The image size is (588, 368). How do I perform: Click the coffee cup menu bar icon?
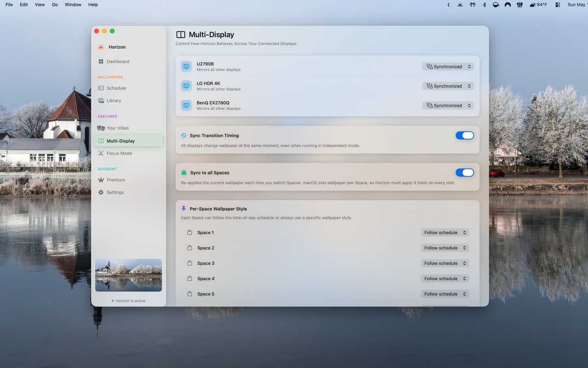click(496, 5)
